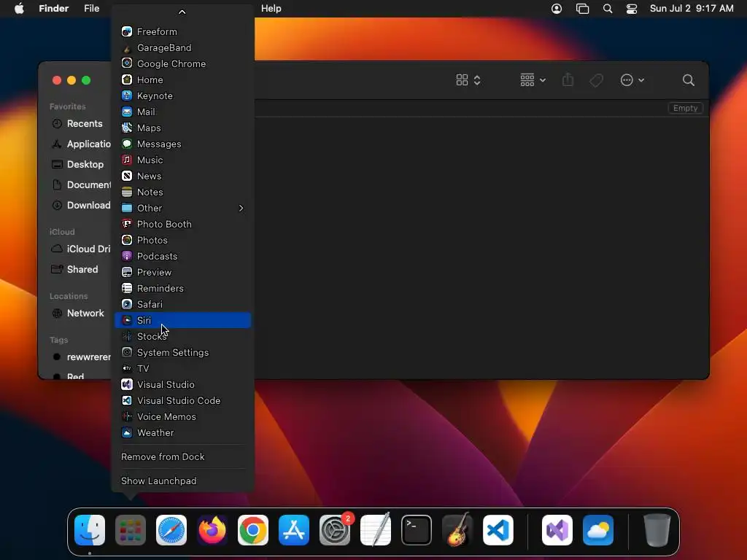Image resolution: width=747 pixels, height=560 pixels.
Task: Select Freeform in the app list
Action: tap(183, 31)
